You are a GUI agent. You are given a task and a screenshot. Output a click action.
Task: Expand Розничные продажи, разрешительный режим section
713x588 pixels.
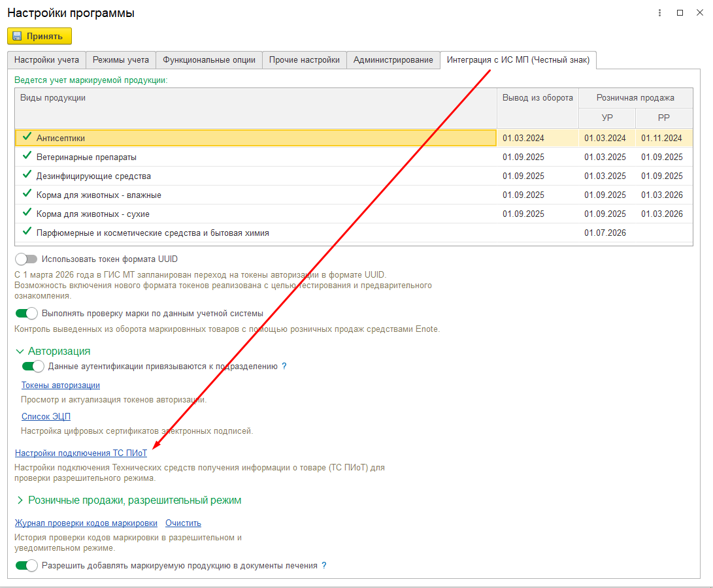pos(19,500)
